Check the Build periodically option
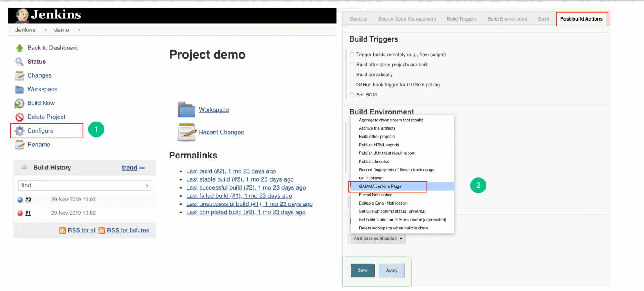The height and width of the screenshot is (291, 644). 352,74
